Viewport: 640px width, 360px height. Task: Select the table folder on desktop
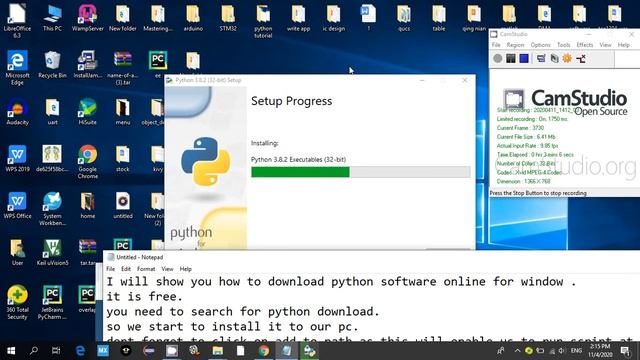tap(439, 18)
